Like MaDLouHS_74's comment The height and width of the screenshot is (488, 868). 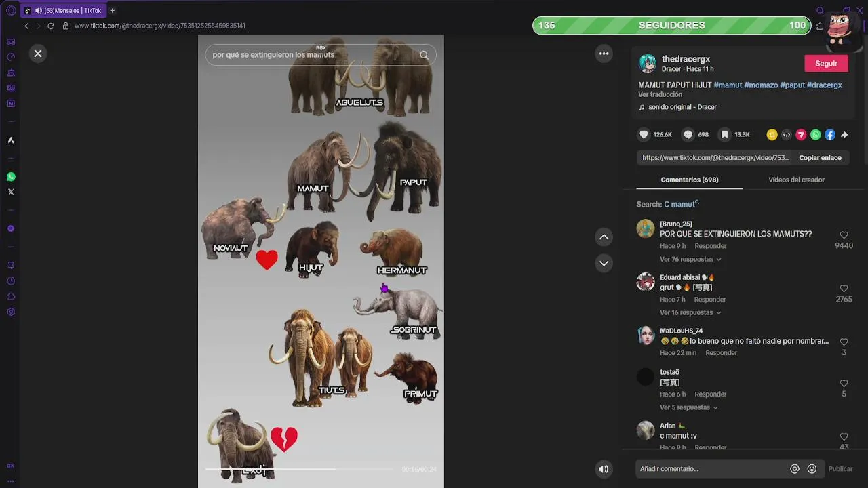844,342
